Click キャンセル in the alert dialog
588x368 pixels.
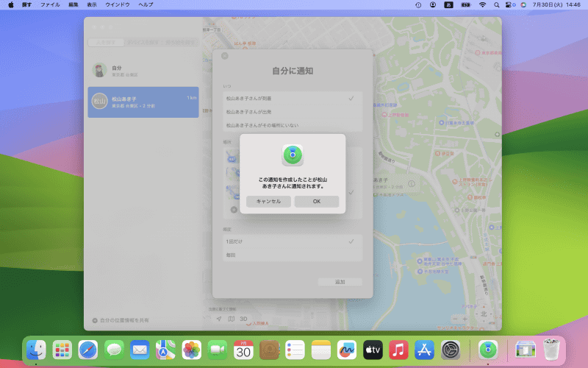click(x=268, y=201)
